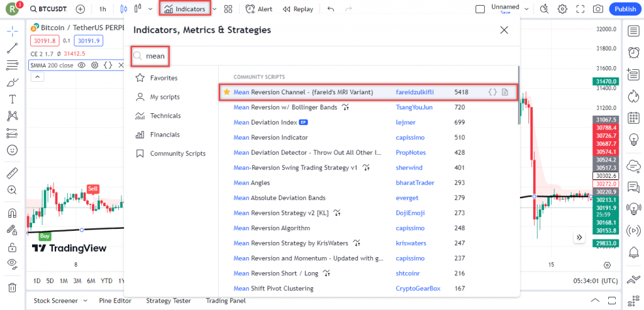This screenshot has height=310, width=644.
Task: Unfavorite Mean Reversion Channel star
Action: (x=226, y=92)
